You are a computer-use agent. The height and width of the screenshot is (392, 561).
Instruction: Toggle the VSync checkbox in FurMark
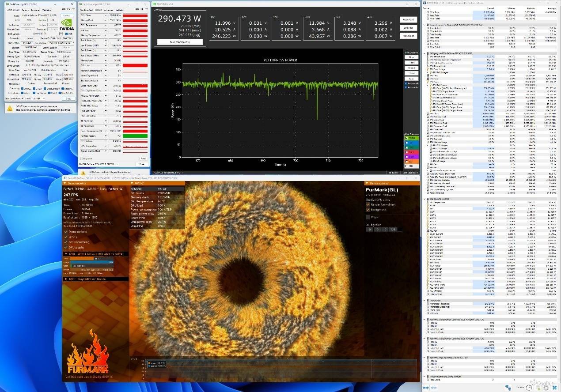368,217
